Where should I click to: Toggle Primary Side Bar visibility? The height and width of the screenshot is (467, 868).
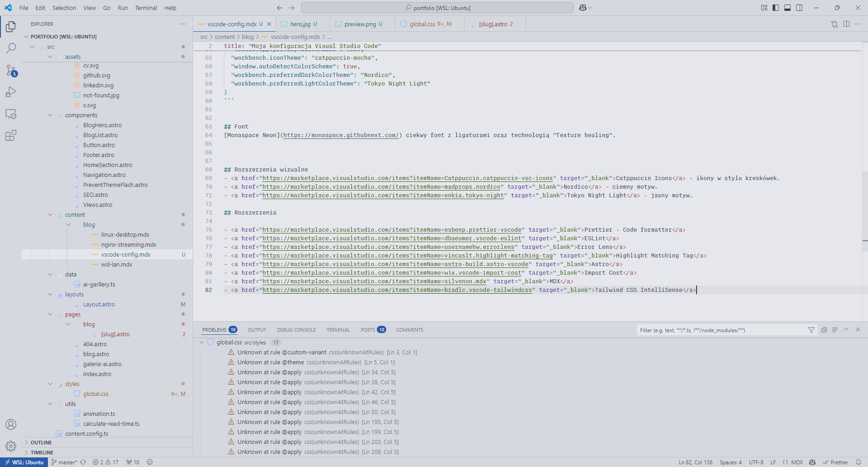tap(776, 8)
